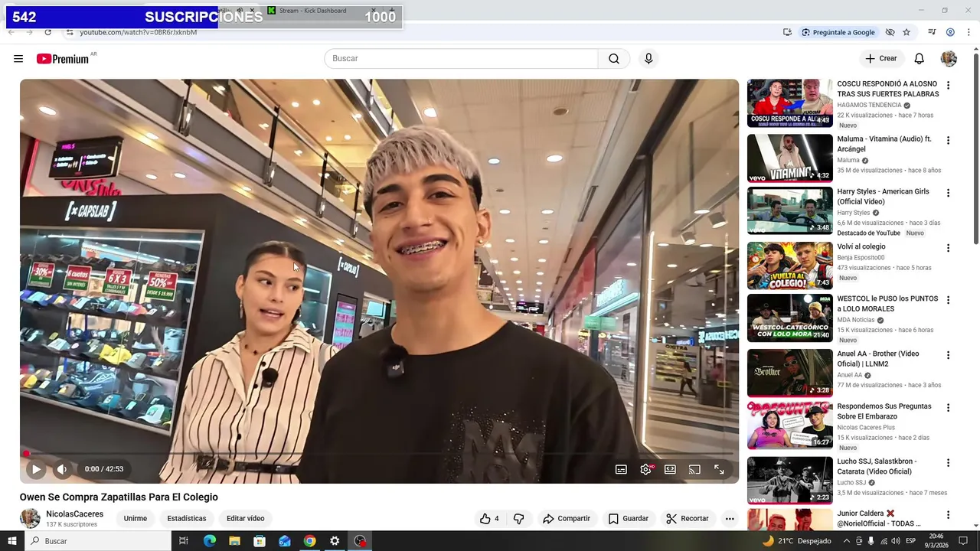Play the video with the play button

[x=36, y=469]
